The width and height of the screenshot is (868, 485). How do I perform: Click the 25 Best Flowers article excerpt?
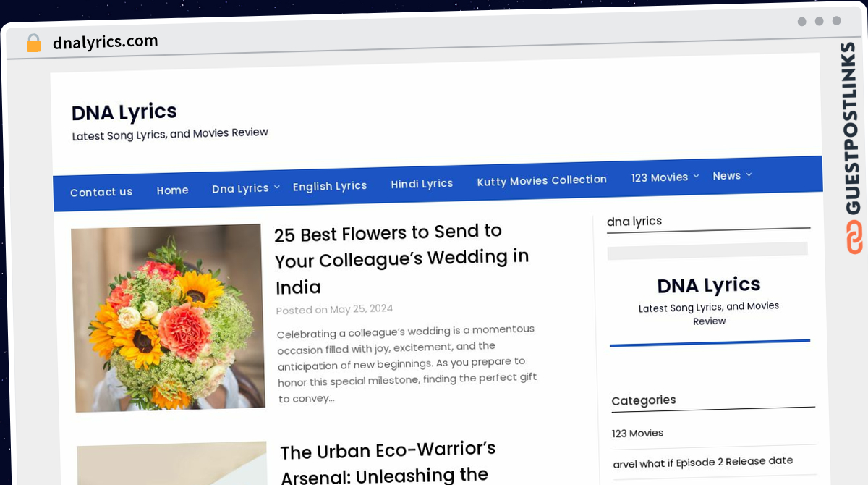click(x=407, y=363)
